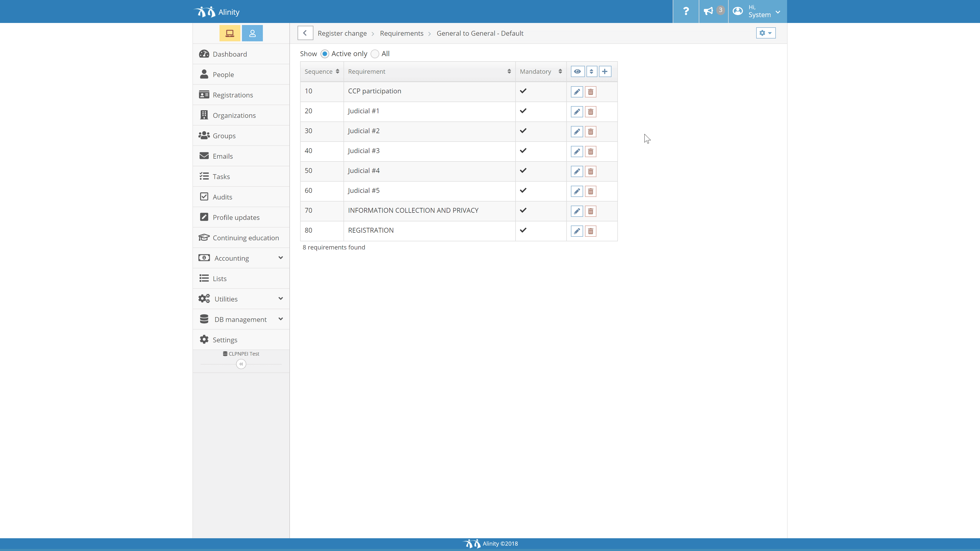Go back with the left arrow button
Viewport: 980px width, 551px height.
[305, 33]
